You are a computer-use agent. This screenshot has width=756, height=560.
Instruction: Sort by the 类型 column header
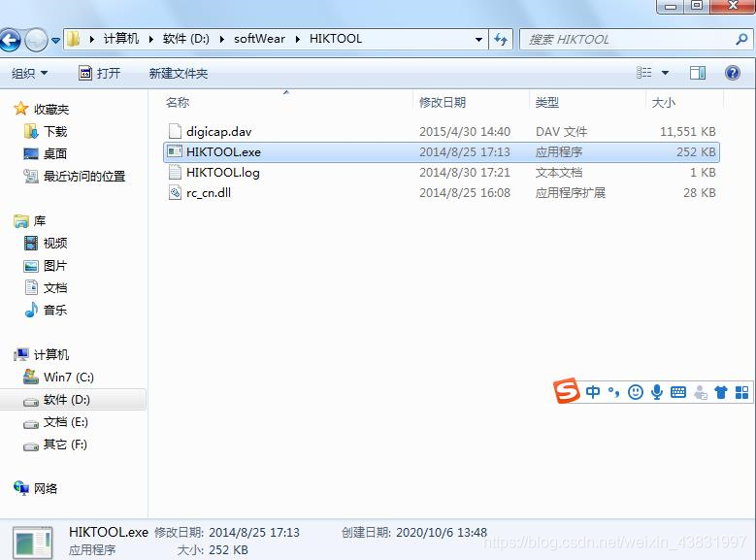click(547, 102)
